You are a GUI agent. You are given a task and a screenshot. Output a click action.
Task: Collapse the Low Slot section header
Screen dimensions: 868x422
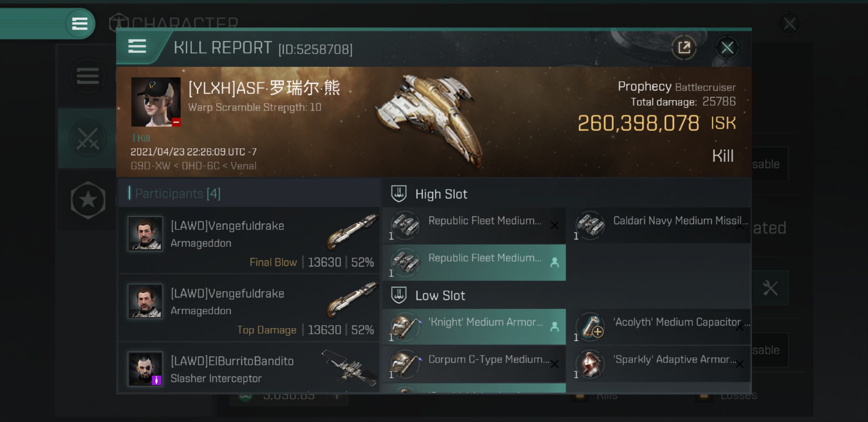[440, 295]
